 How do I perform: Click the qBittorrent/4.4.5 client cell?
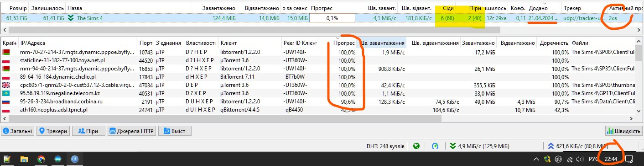(x=240, y=110)
